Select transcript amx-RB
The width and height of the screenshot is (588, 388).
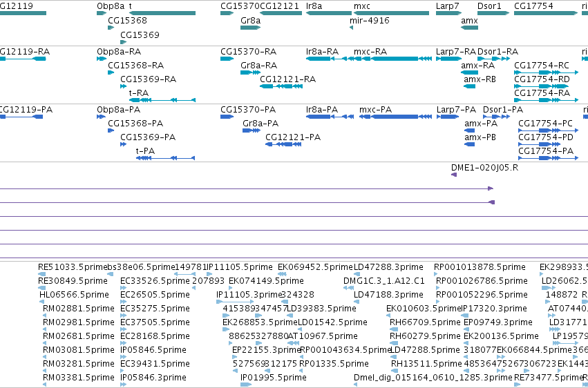click(x=469, y=86)
